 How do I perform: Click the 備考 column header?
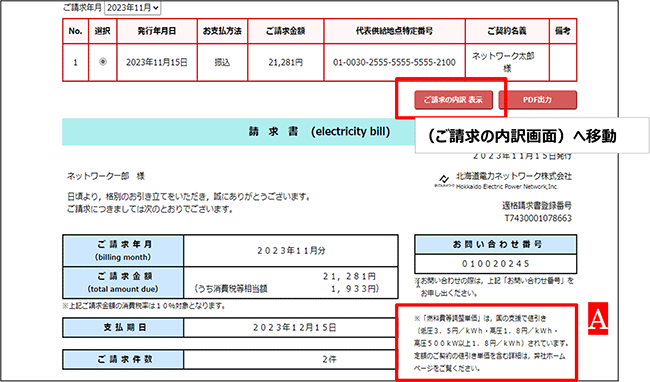(x=563, y=31)
